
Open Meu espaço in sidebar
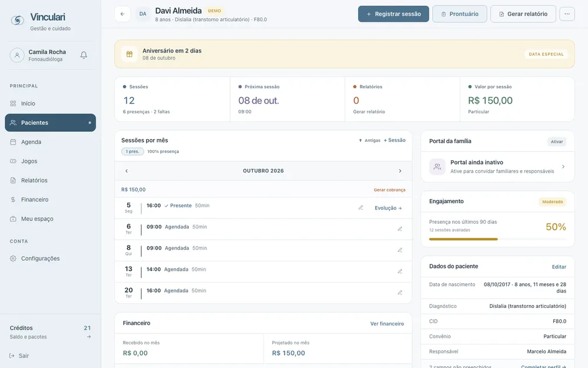(x=50, y=218)
